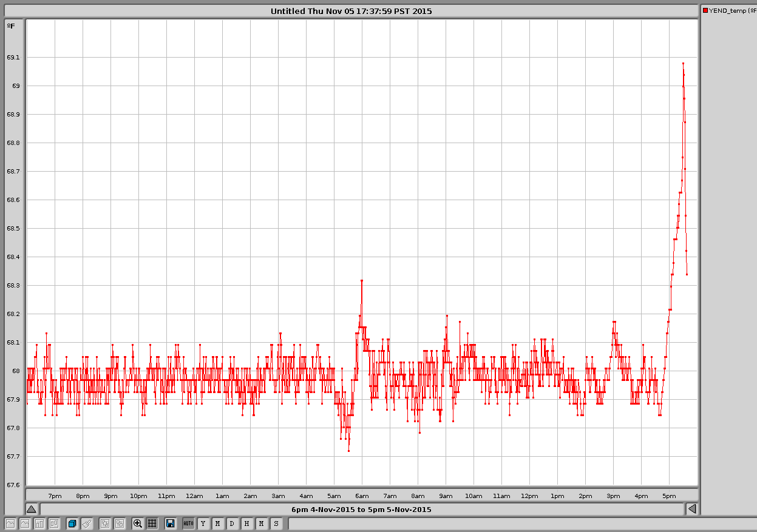Click the date range bar 6pm 4-Nov-2015 to 5pm 5-Nov-2015

tap(362, 509)
